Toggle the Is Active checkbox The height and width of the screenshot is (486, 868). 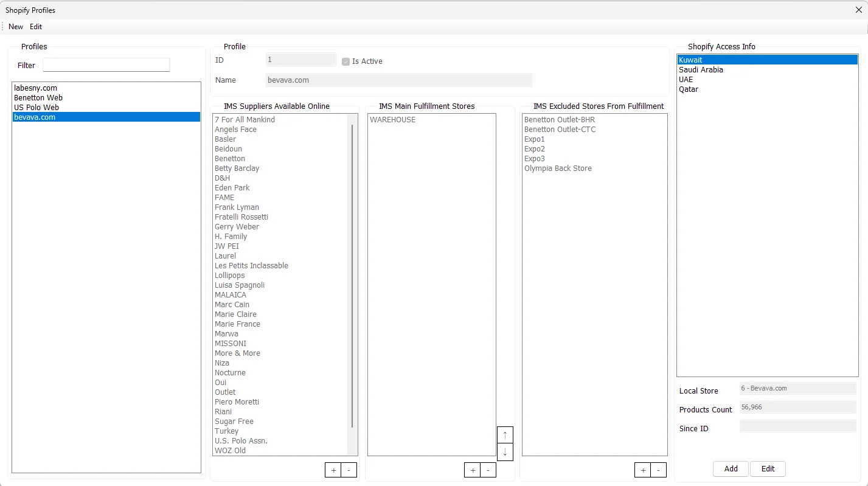pos(345,61)
